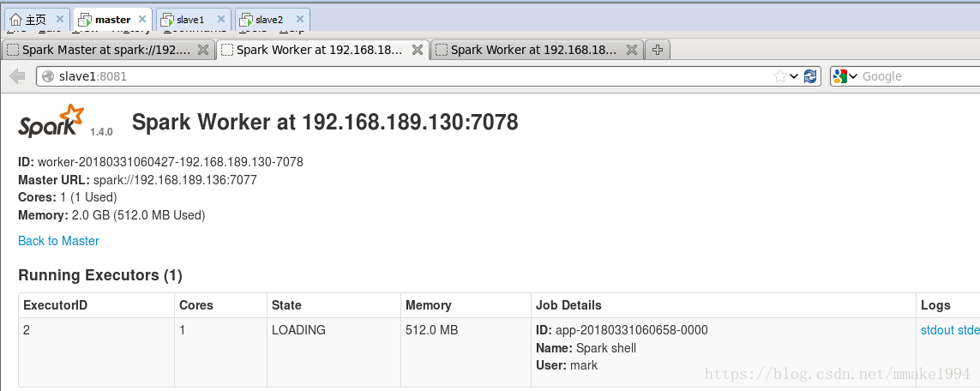Close the master VM tab
This screenshot has height=391, width=980.
pyautogui.click(x=142, y=20)
